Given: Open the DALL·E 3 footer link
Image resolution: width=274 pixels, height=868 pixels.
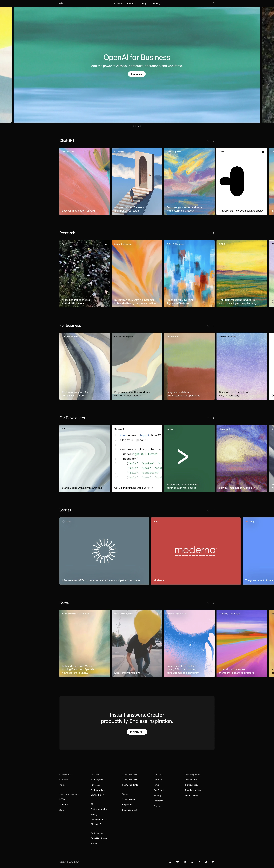Looking at the screenshot, I should coord(64,805).
